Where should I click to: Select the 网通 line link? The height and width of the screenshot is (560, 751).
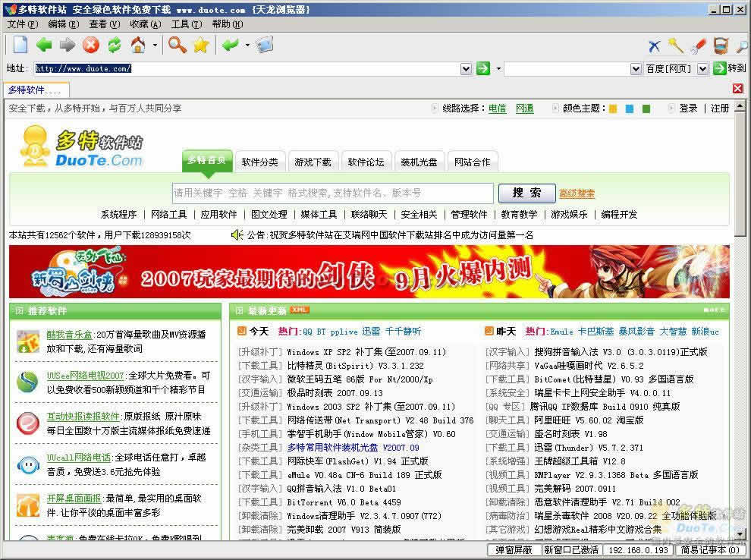(524, 109)
